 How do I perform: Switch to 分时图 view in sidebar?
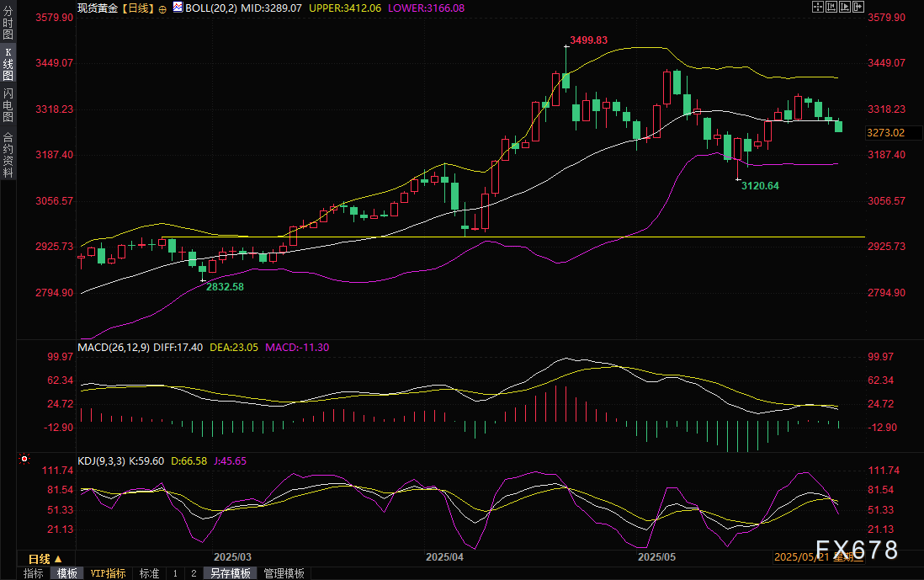click(x=8, y=24)
